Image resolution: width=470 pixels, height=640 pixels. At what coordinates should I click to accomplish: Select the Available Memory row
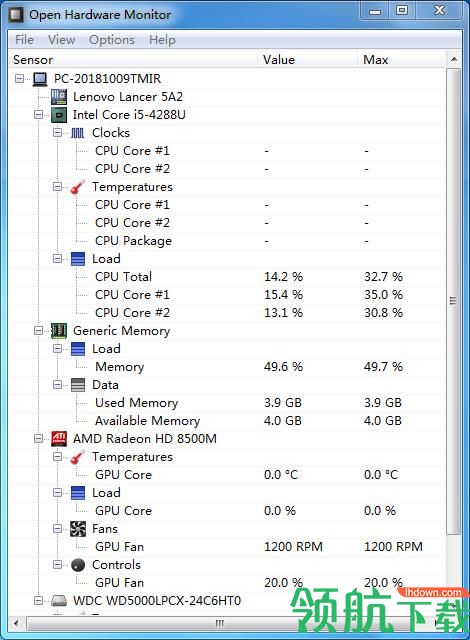tap(227, 421)
